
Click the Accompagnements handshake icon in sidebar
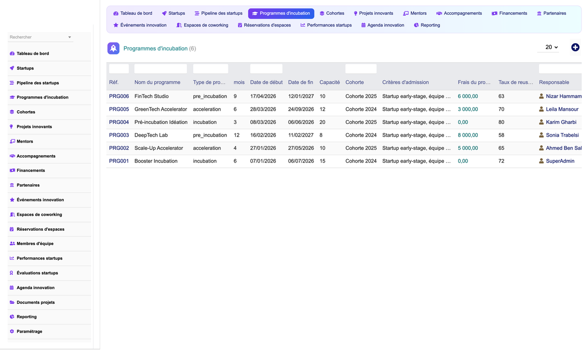point(12,156)
